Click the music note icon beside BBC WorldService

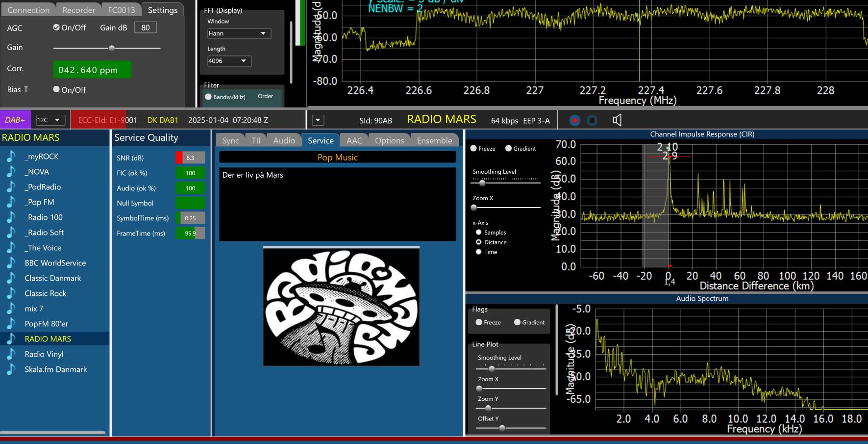[11, 263]
